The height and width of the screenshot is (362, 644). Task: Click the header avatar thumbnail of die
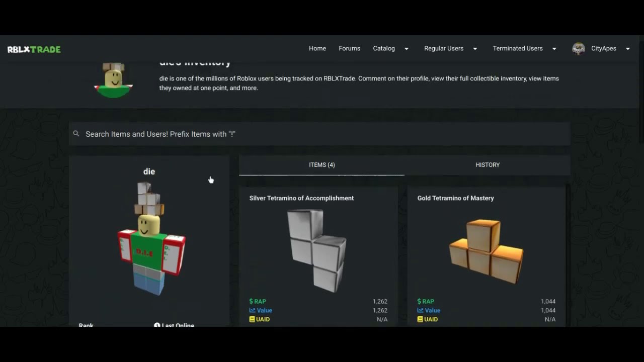pos(113,80)
